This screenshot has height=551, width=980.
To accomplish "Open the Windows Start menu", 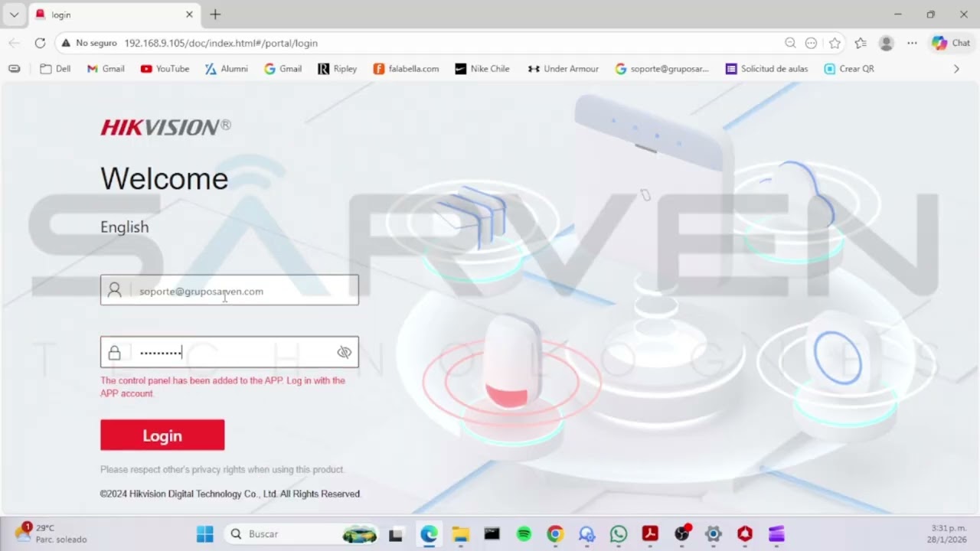I will pos(205,533).
